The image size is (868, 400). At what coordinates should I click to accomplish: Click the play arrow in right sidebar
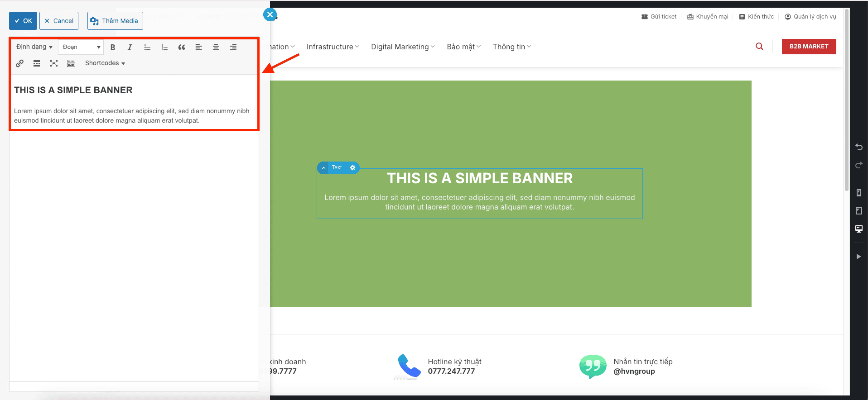pos(858,257)
